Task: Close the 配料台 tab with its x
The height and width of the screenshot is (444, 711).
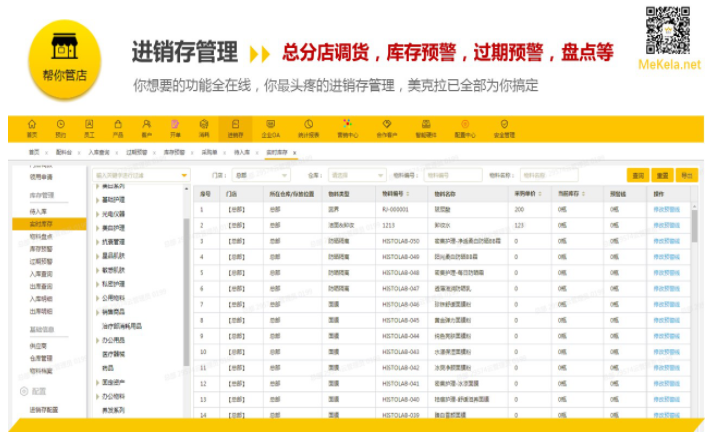Action: (x=79, y=153)
